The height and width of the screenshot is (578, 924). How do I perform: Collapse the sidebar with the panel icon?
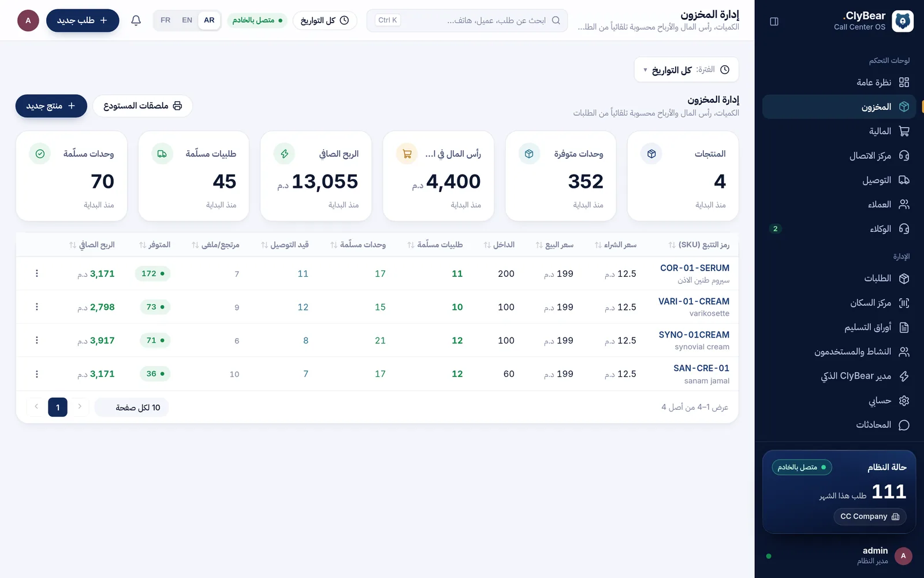774,21
